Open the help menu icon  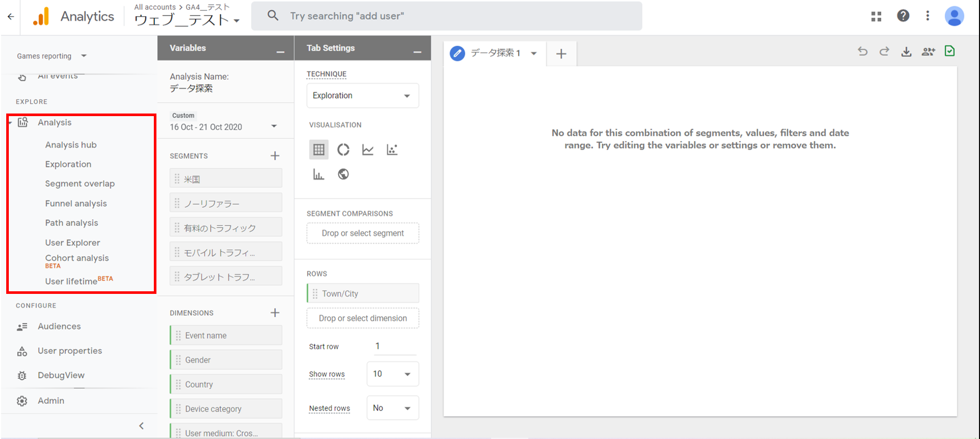point(903,16)
